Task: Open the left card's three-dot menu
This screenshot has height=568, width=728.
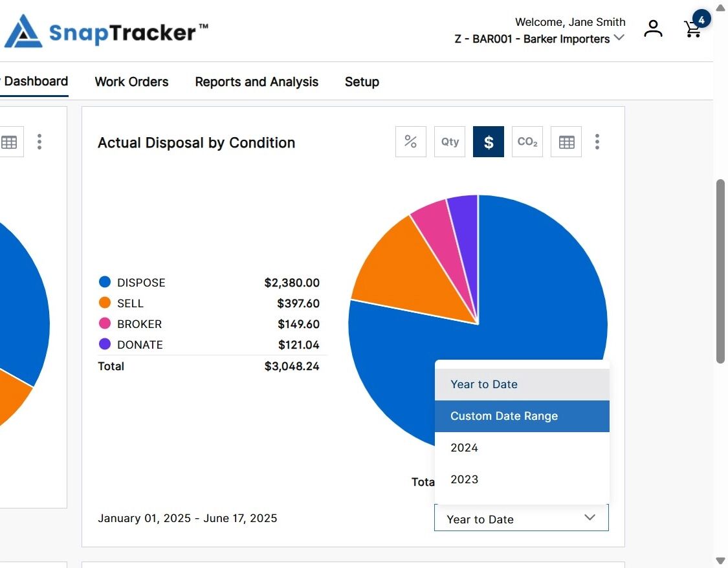Action: (39, 142)
